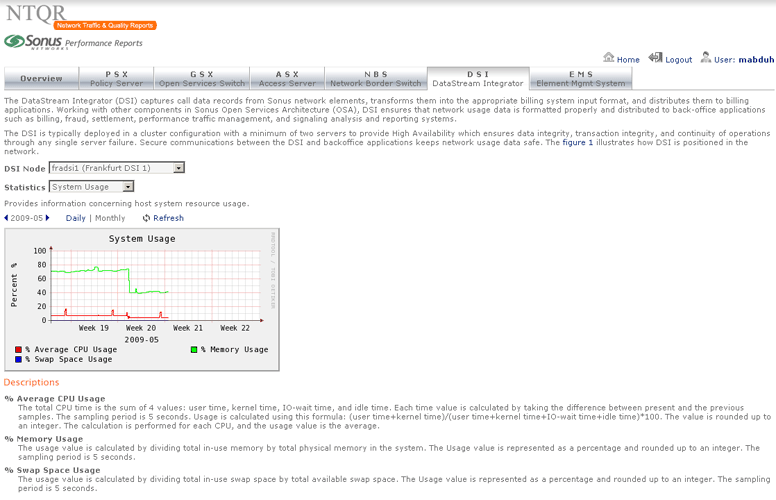Click the Logout link
This screenshot has height=500, width=776.
[679, 59]
